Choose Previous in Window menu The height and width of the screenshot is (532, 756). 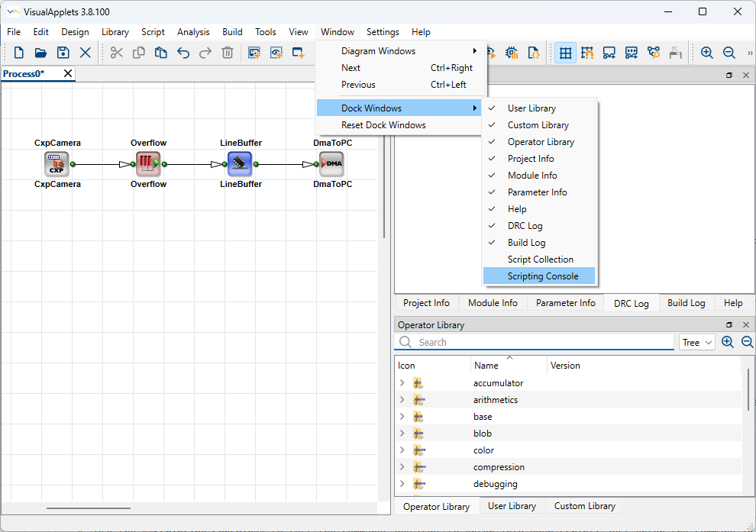[401, 85]
